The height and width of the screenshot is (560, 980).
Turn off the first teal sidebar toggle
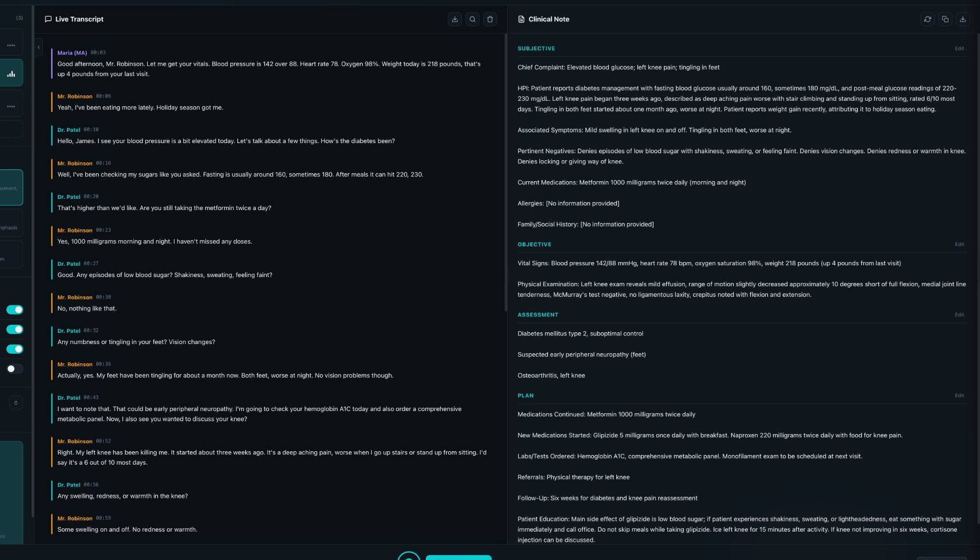pos(14,309)
